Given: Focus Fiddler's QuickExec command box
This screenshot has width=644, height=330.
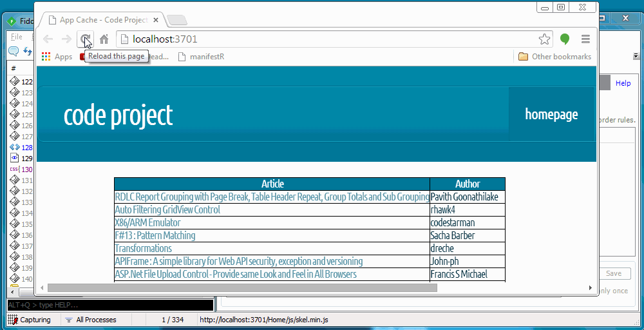Looking at the screenshot, I should [x=110, y=305].
